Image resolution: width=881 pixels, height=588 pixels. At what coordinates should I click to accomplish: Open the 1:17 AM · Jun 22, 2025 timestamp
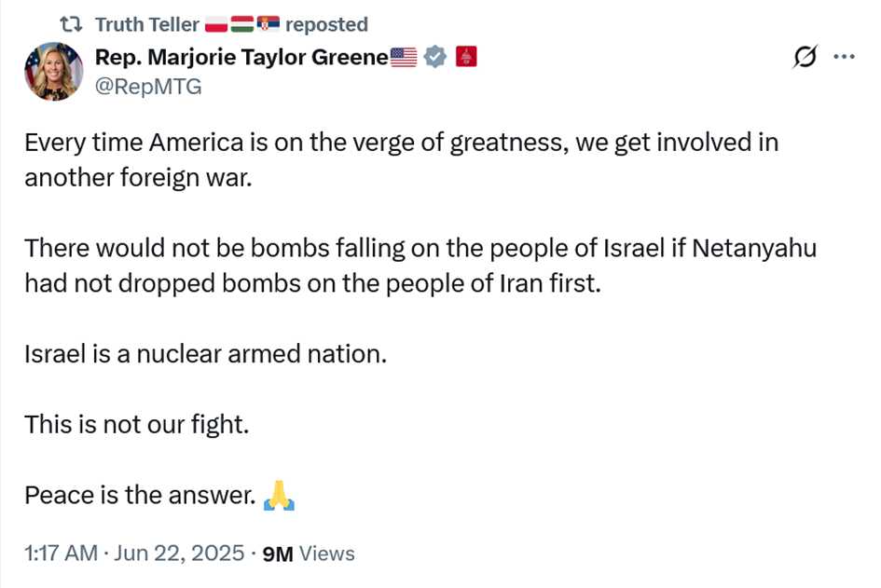click(x=134, y=554)
